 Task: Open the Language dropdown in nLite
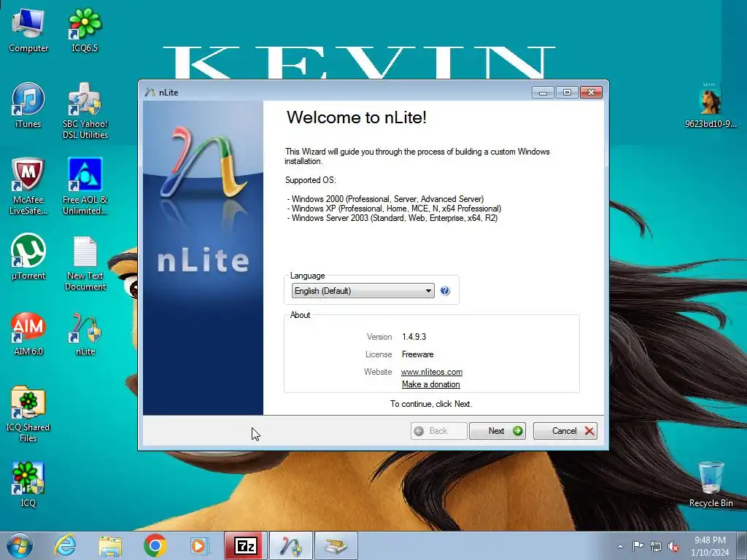(363, 290)
